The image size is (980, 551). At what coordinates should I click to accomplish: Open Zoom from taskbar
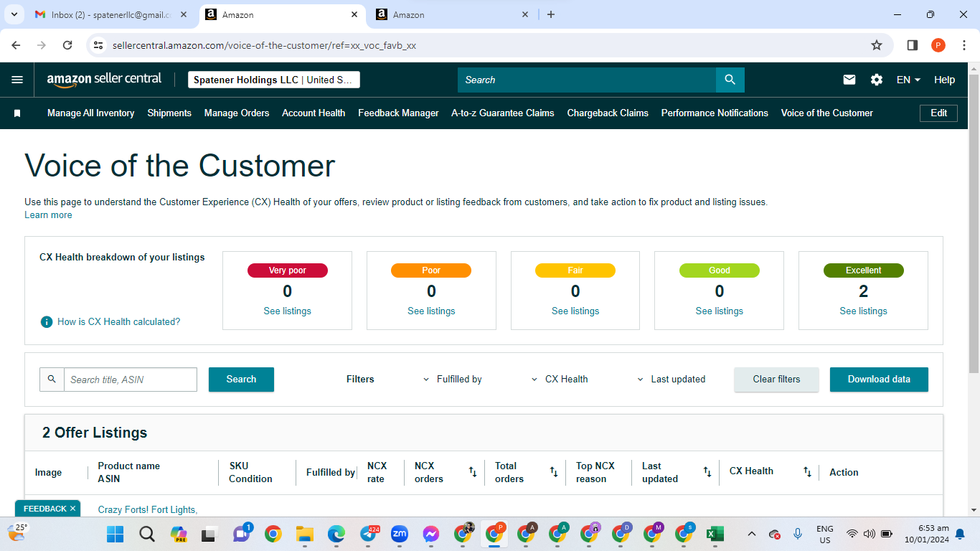[x=400, y=534]
